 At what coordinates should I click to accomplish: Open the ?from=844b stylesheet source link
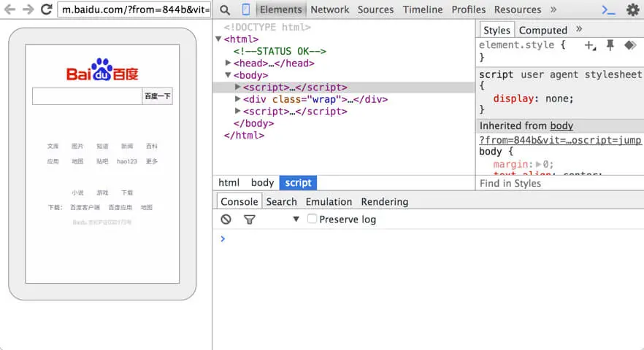click(560, 140)
